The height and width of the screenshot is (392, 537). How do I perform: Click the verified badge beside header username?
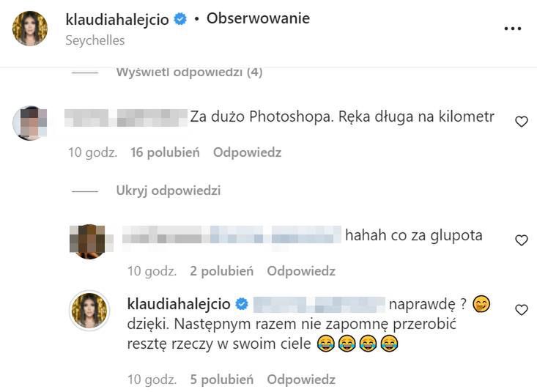click(180, 19)
